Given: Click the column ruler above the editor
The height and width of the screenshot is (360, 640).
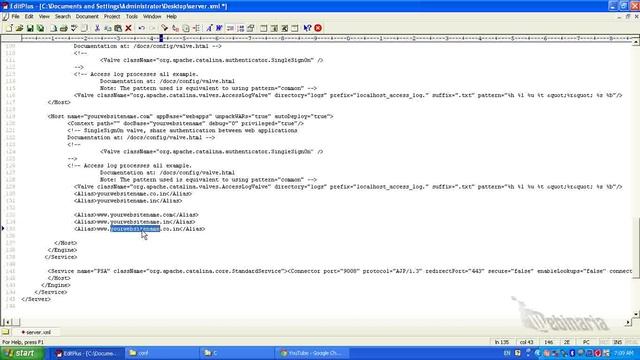Looking at the screenshot, I should point(326,38).
